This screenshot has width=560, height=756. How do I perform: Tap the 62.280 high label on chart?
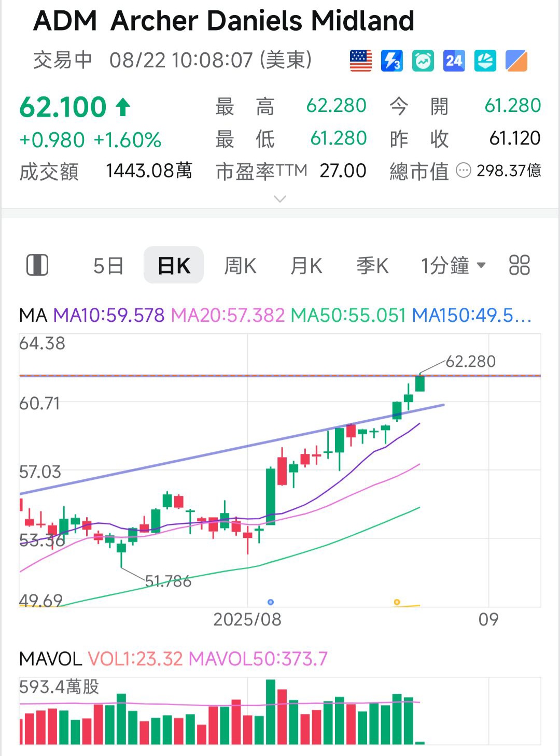471,361
